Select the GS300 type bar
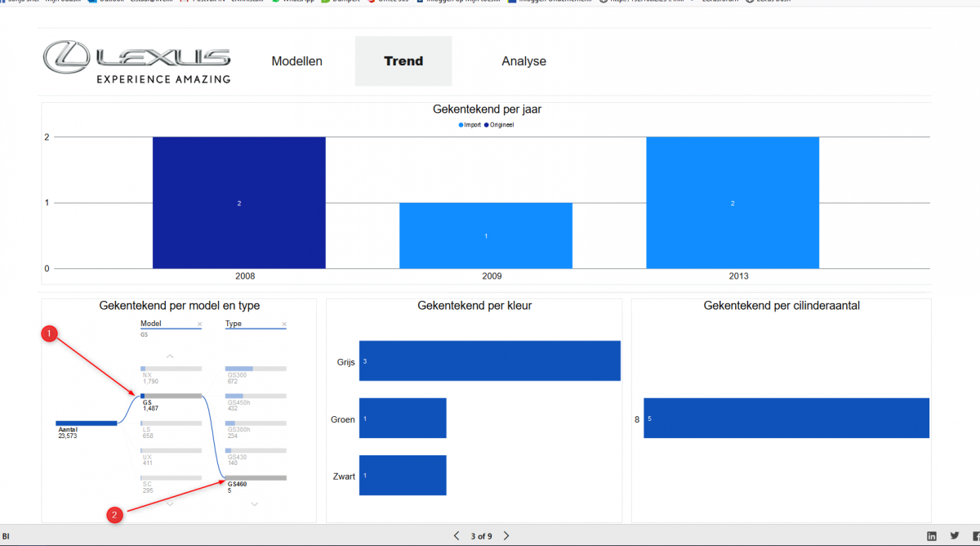The height and width of the screenshot is (546, 980). (x=256, y=369)
